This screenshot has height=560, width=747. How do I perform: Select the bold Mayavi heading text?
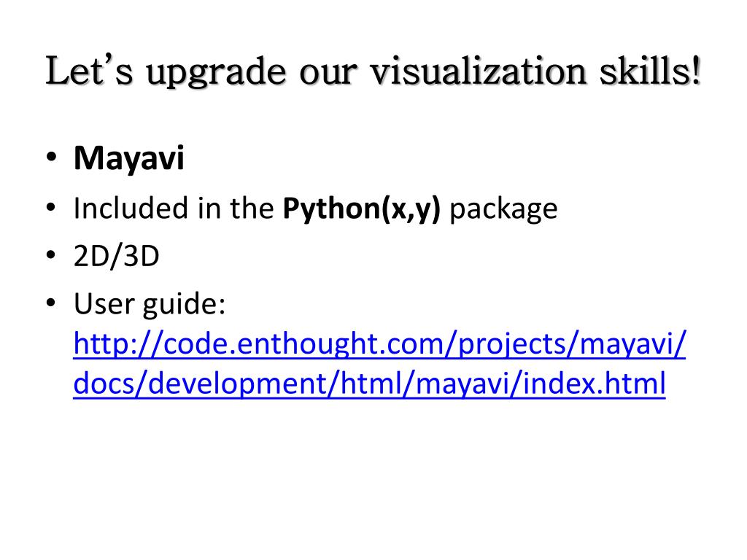pyautogui.click(x=128, y=158)
